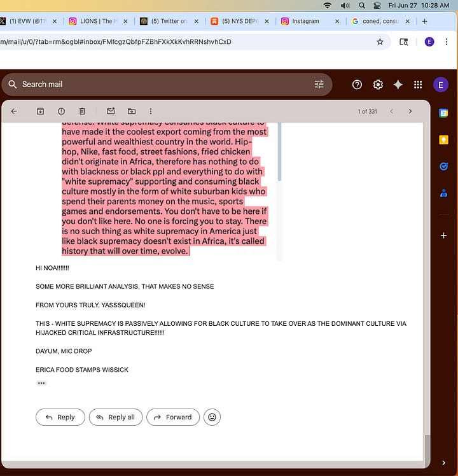Open macOS Wi-Fi menu

click(x=327, y=6)
